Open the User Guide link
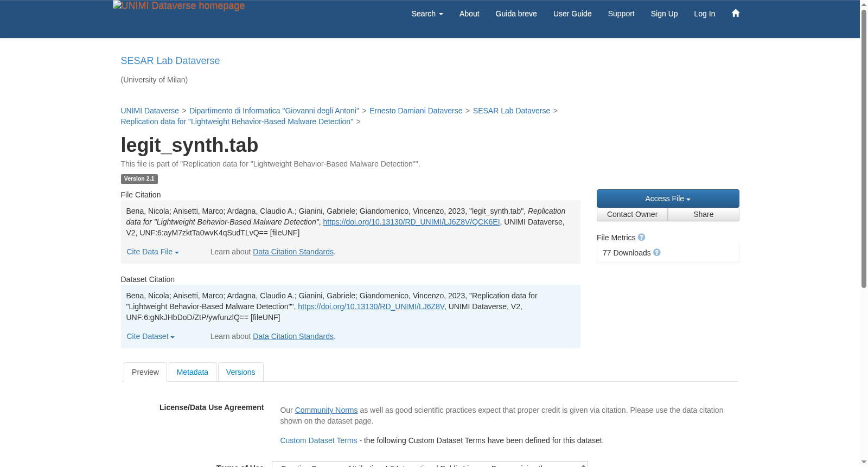The width and height of the screenshot is (868, 467). click(x=572, y=14)
